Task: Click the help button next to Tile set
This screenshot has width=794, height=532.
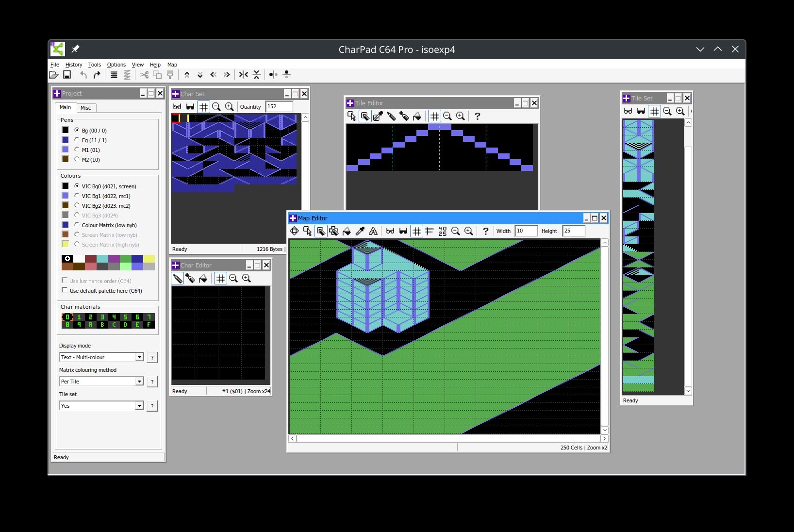Action: [x=152, y=406]
